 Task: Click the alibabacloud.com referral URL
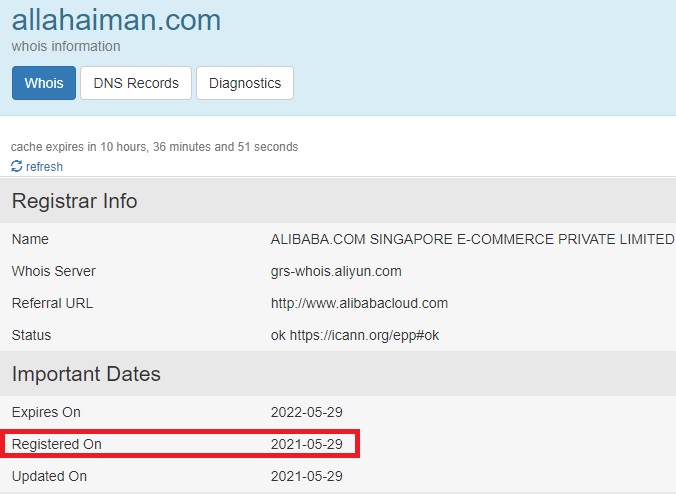(x=359, y=303)
